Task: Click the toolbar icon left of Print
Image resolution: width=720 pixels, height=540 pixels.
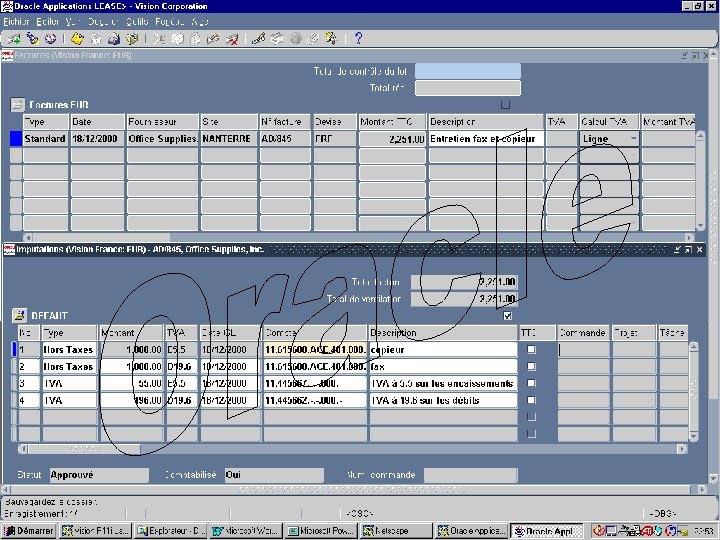Action: click(96, 39)
